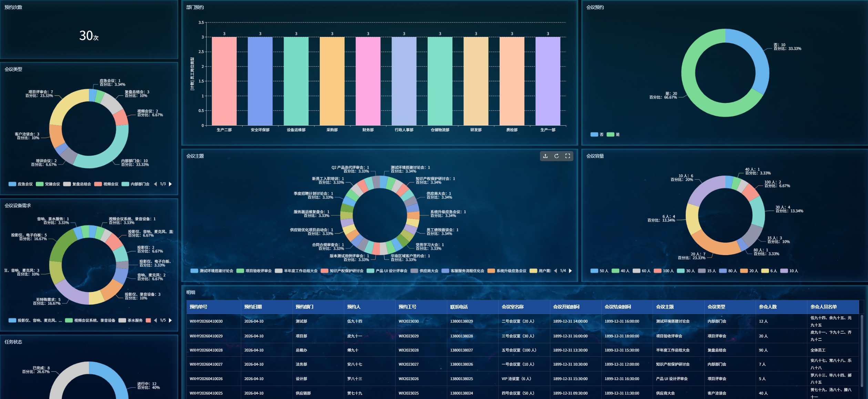Screen dimensions: 868x399
Task: Toggle 内部部门会 legend item in 会议类型
Action: (136, 184)
